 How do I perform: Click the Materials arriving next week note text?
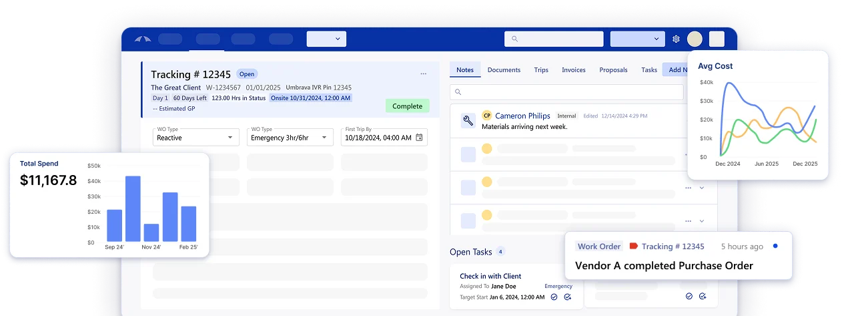point(524,126)
